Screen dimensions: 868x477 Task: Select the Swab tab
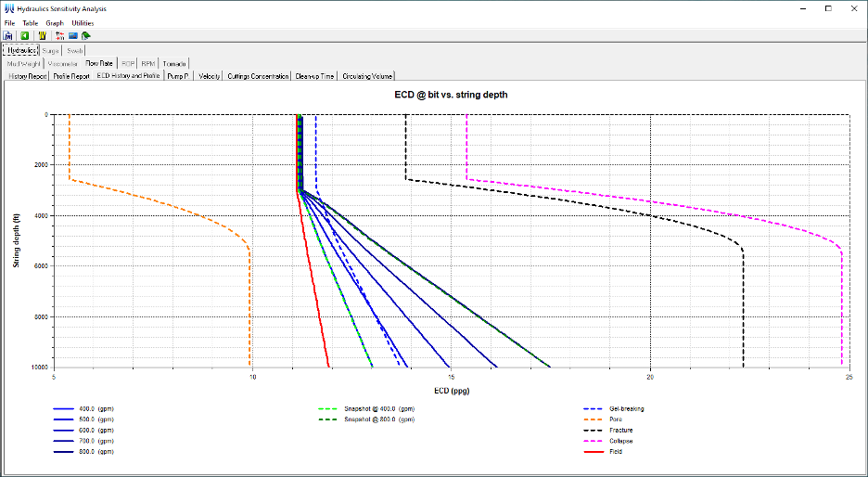(x=75, y=50)
